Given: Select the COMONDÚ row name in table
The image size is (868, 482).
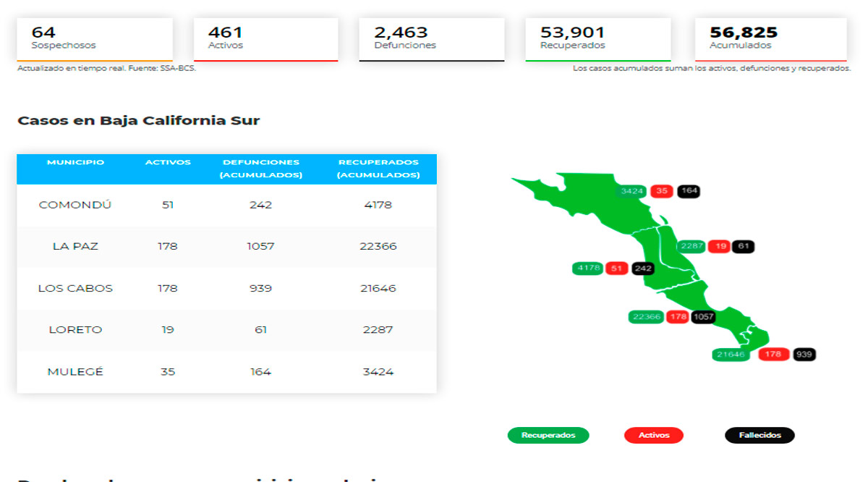Looking at the screenshot, I should [75, 205].
